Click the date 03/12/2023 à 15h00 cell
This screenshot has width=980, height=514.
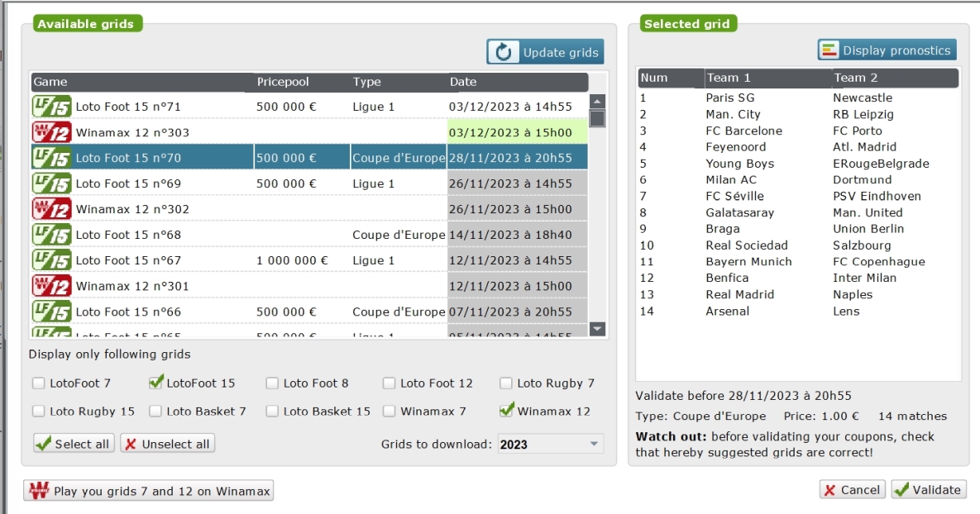coord(518,131)
